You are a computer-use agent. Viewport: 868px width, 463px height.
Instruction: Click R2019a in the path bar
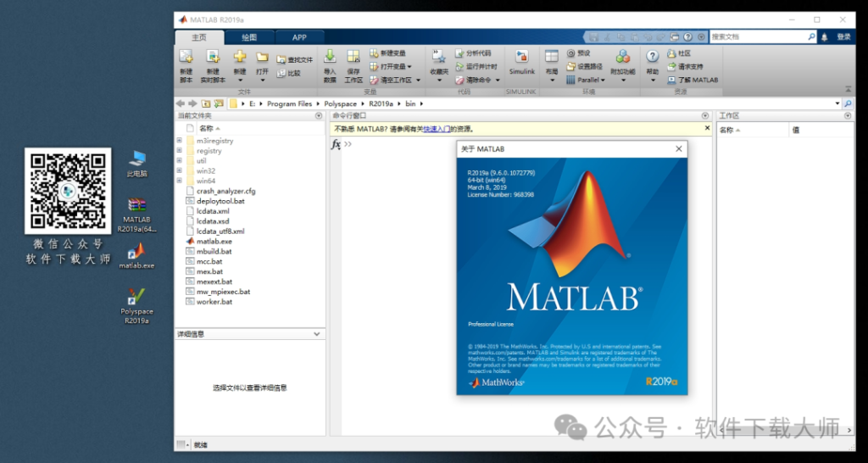(381, 103)
